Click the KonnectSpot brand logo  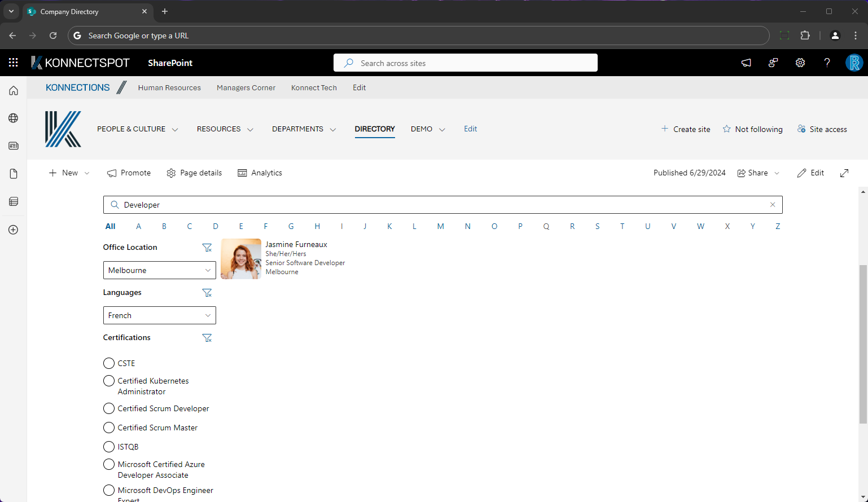tap(80, 63)
